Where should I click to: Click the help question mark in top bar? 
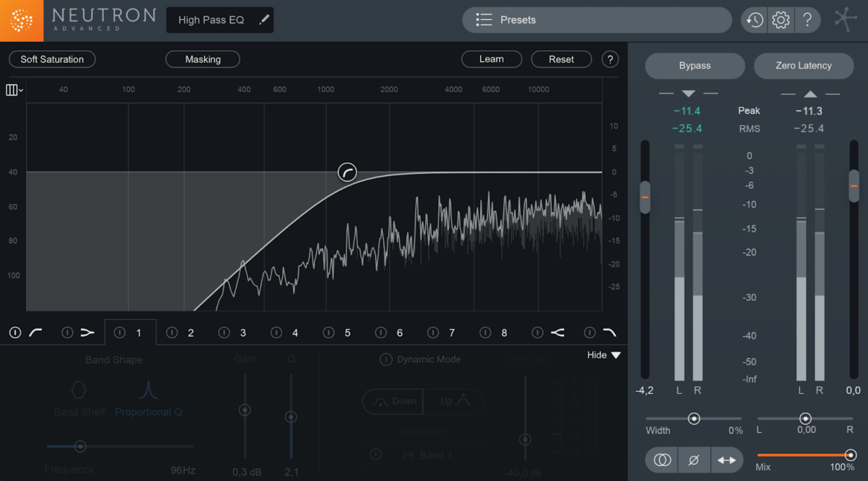807,20
